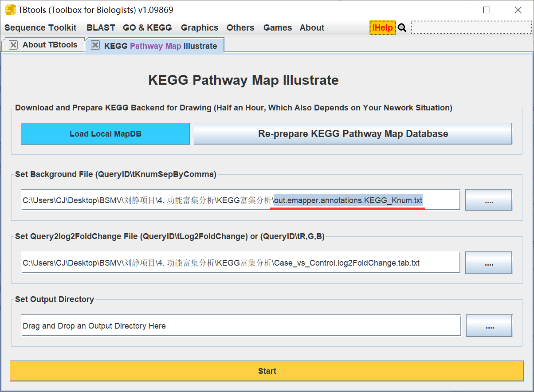Image resolution: width=534 pixels, height=392 pixels.
Task: Open the Others menu
Action: (x=240, y=27)
